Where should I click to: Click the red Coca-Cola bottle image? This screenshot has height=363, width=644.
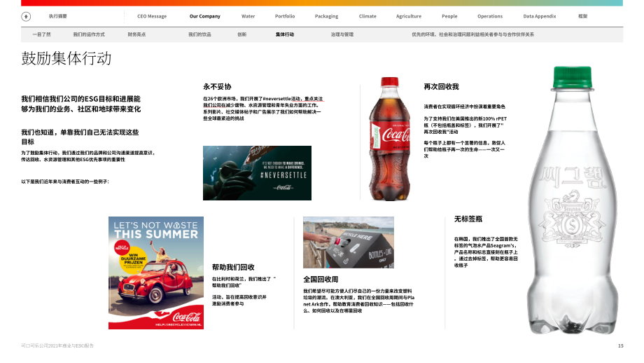tap(389, 139)
